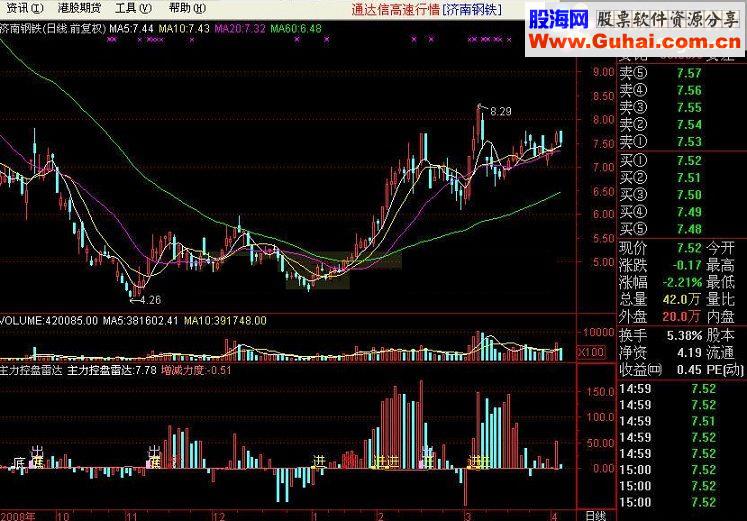Click the MA10:7.43 indicator label
Screen dimensions: 747x521
(184, 29)
